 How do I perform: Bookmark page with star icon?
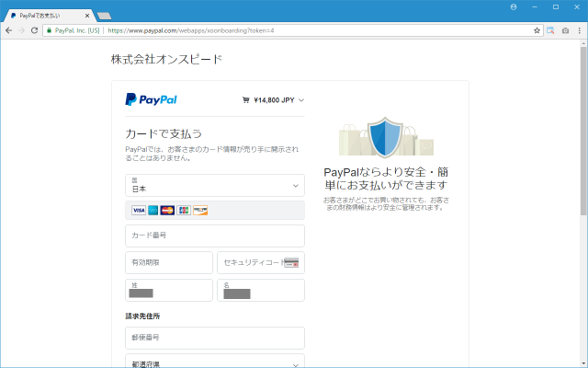click(537, 30)
